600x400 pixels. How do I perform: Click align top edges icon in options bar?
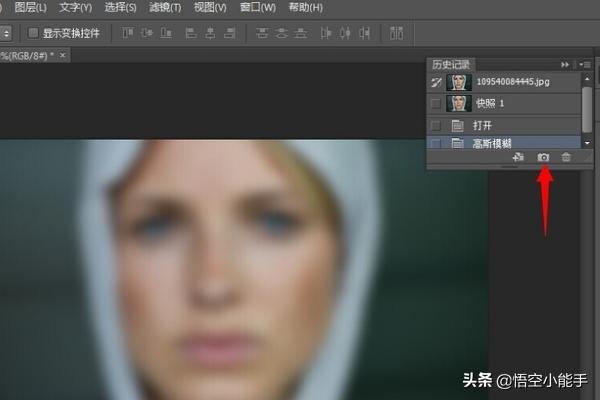click(128, 33)
